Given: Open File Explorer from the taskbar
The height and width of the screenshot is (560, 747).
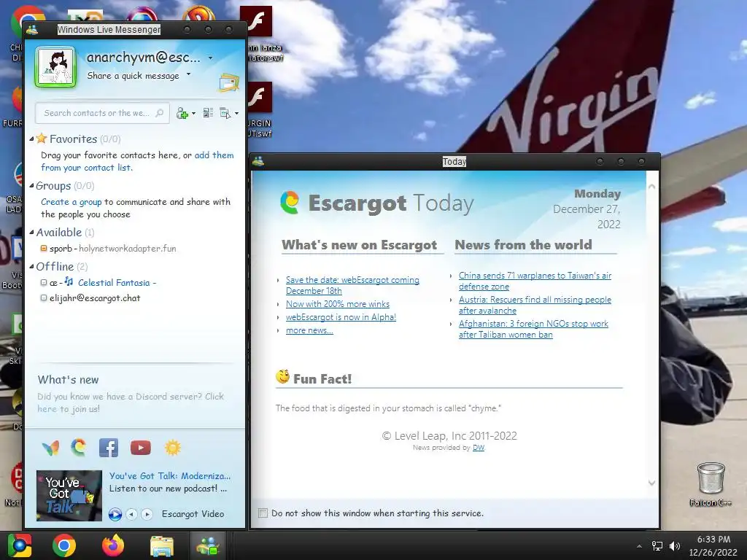Looking at the screenshot, I should (161, 545).
